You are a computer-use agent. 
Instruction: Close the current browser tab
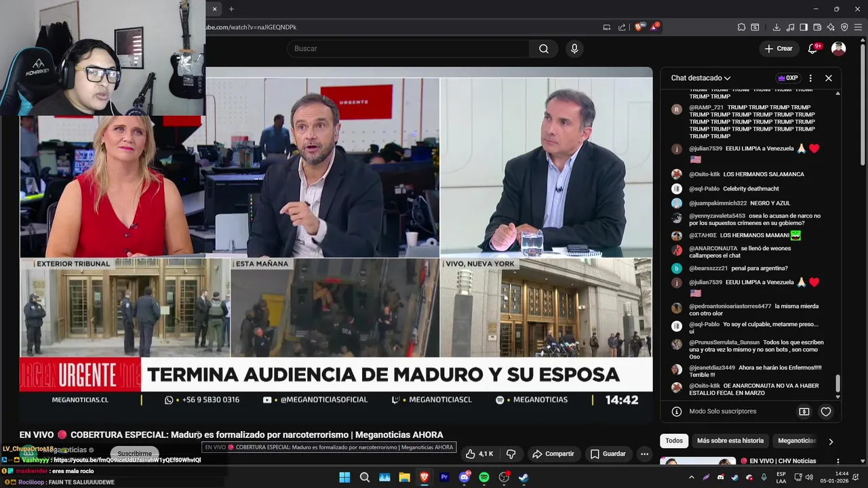pyautogui.click(x=214, y=9)
